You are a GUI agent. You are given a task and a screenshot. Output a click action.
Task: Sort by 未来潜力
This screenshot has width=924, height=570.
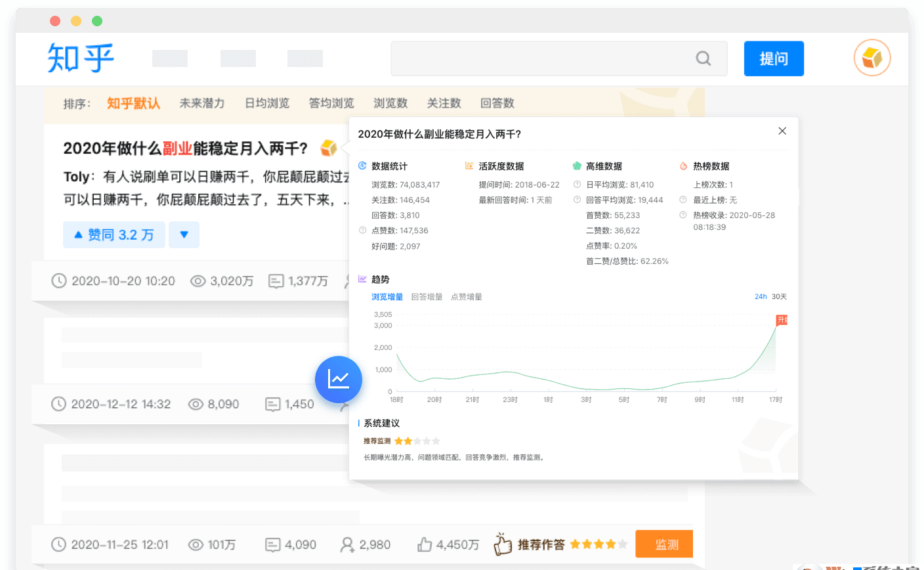[202, 103]
